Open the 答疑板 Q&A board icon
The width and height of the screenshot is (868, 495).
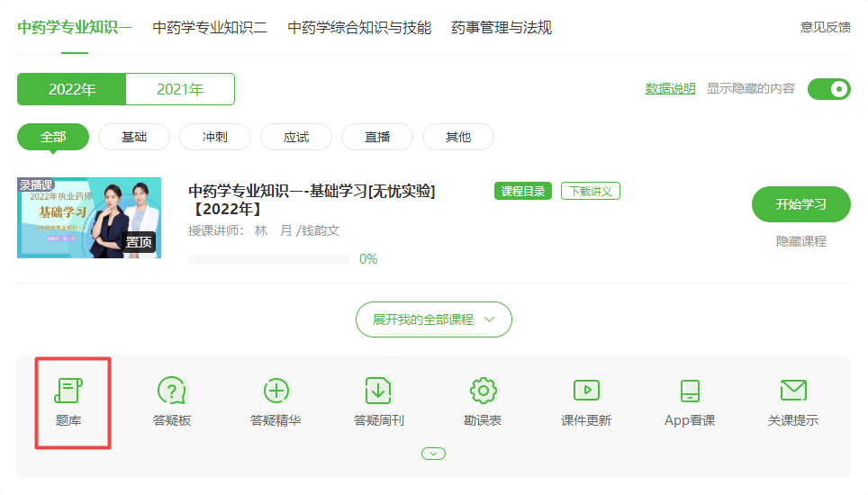172,391
